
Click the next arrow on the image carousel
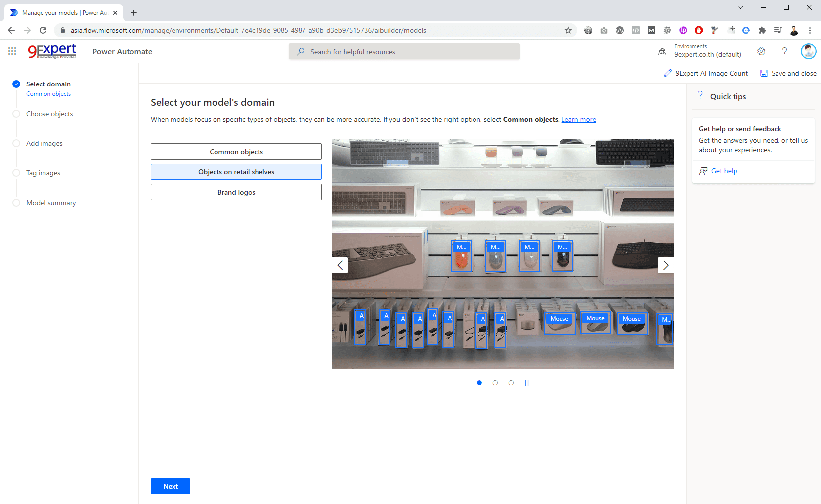(x=665, y=265)
